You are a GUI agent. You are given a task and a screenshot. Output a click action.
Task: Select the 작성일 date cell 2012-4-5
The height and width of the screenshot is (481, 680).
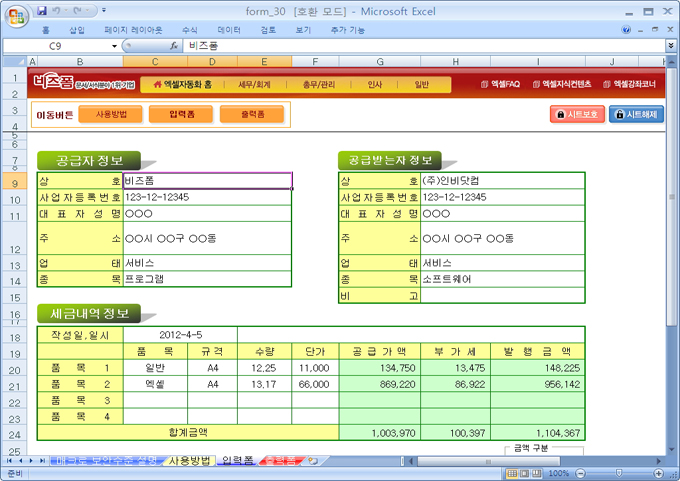[180, 335]
